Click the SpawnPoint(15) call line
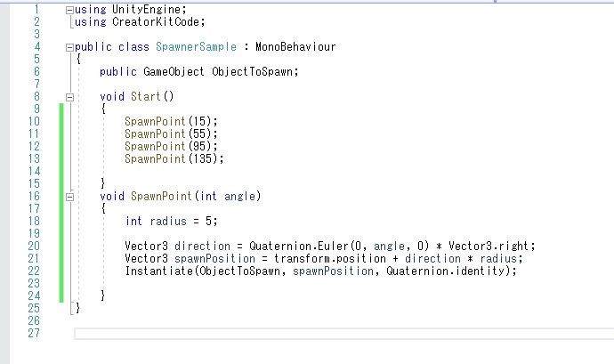This screenshot has height=364, width=614. [x=171, y=121]
